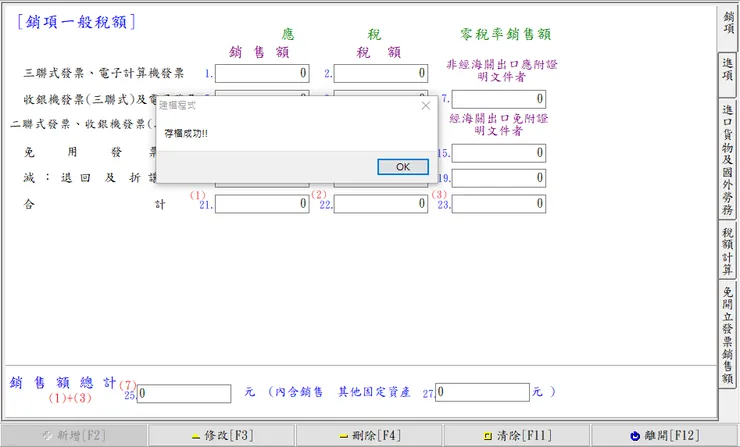The width and height of the screenshot is (740, 447).
Task: Focus field 22 合計 稅額
Action: 381,204
